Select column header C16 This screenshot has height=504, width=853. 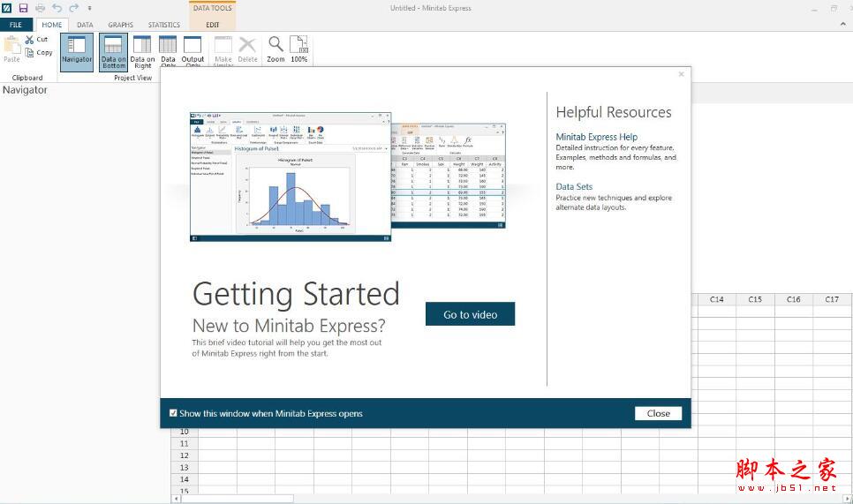793,299
